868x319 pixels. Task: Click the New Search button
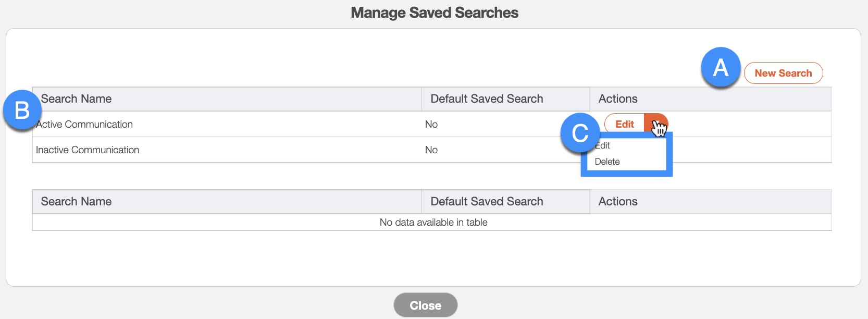[x=783, y=73]
